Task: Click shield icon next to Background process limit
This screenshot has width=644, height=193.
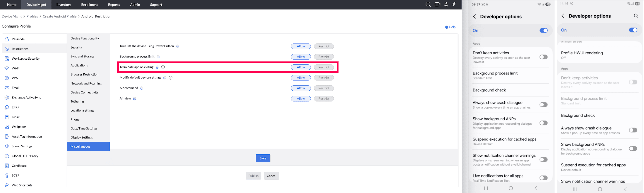Action: (158, 57)
